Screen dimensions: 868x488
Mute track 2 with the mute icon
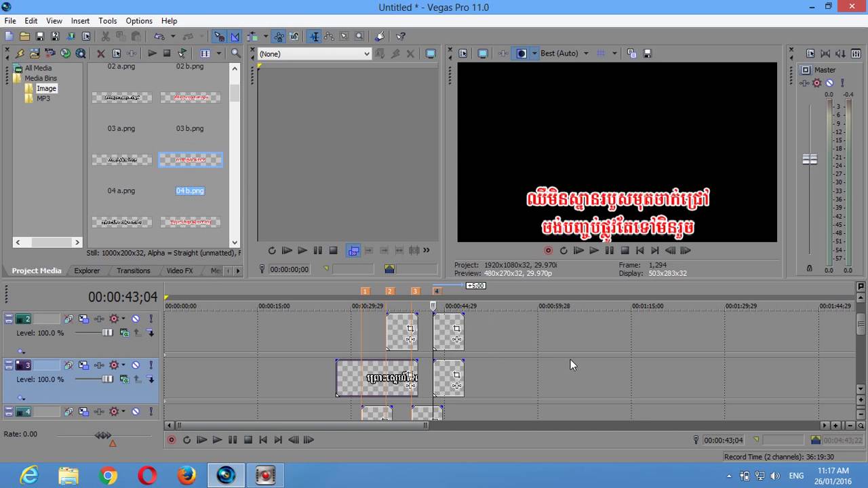point(136,319)
